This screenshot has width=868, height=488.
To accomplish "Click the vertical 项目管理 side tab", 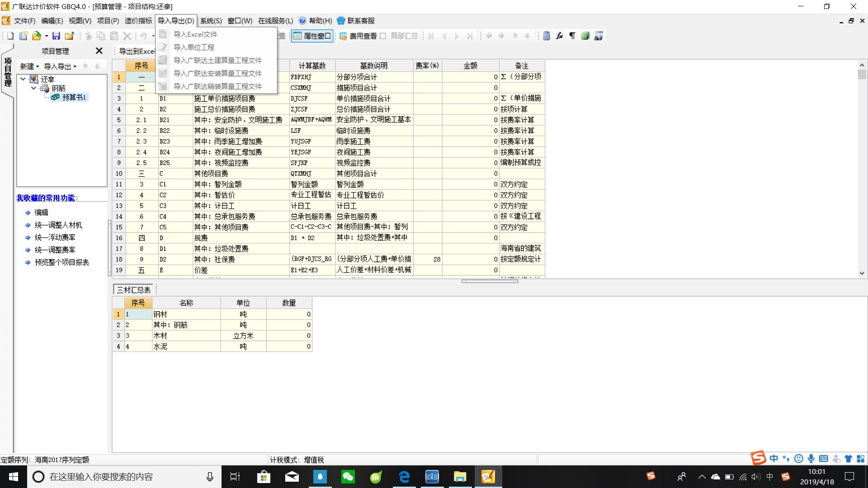I will pos(8,72).
